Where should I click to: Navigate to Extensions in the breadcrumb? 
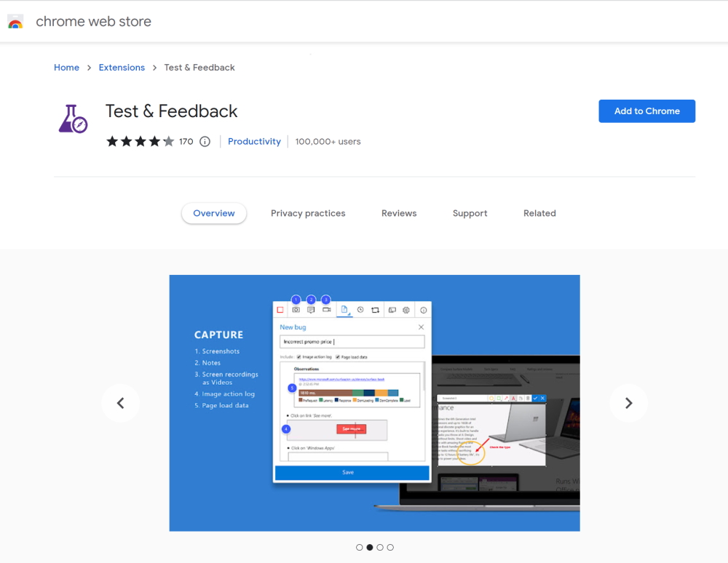coord(122,68)
